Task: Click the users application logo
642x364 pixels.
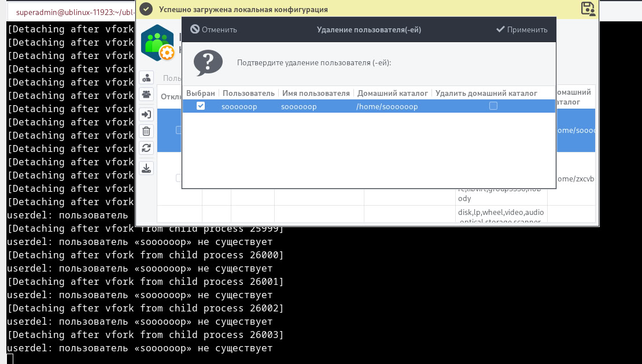Action: pyautogui.click(x=158, y=43)
